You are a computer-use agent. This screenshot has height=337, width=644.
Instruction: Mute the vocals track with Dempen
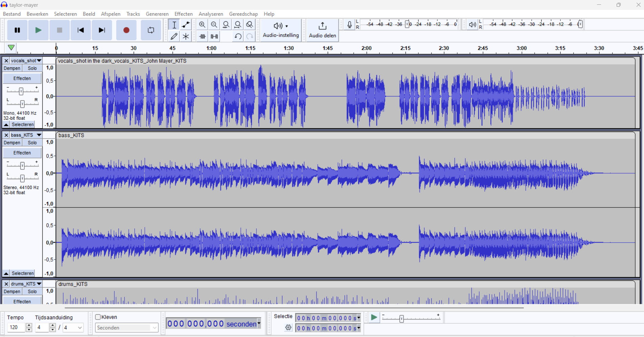(x=12, y=68)
